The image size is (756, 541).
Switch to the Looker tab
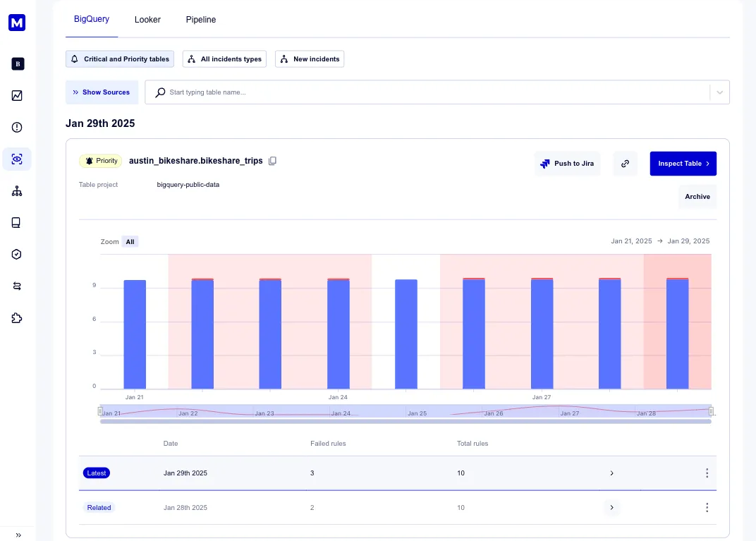pos(147,20)
